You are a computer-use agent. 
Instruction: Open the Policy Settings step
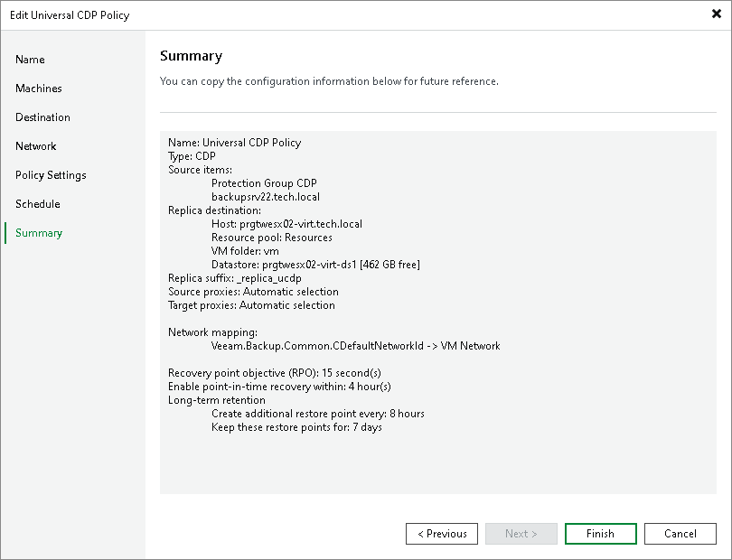51,175
